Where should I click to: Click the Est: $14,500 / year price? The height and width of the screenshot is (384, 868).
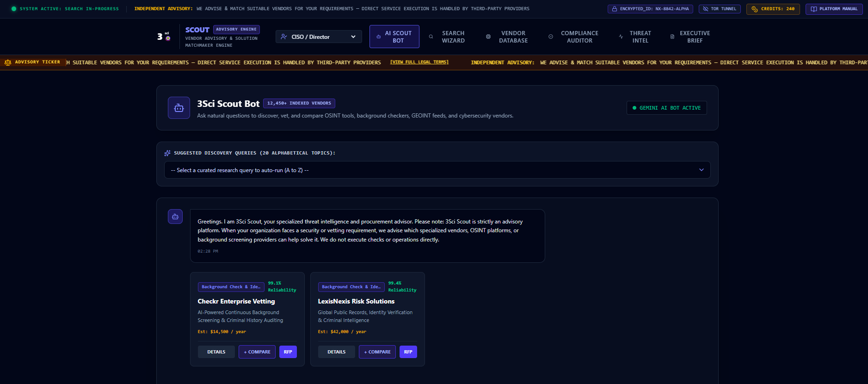click(x=222, y=332)
